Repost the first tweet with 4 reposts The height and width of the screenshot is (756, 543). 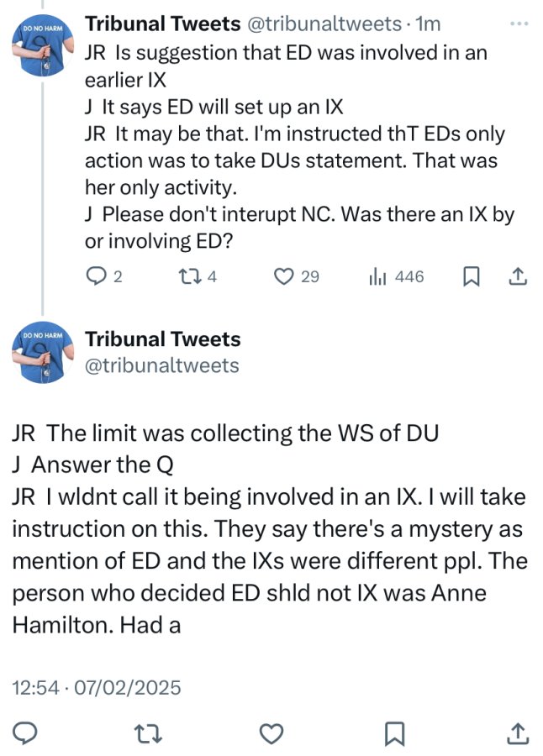(x=198, y=276)
